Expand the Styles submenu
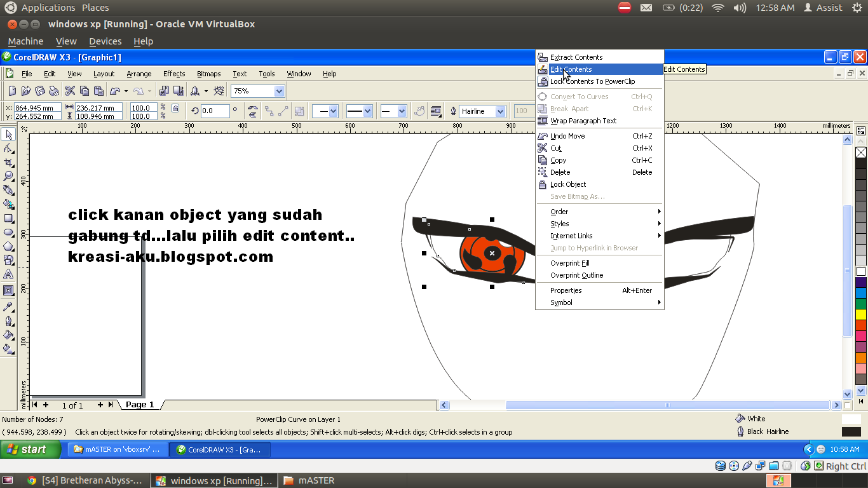 (x=599, y=224)
